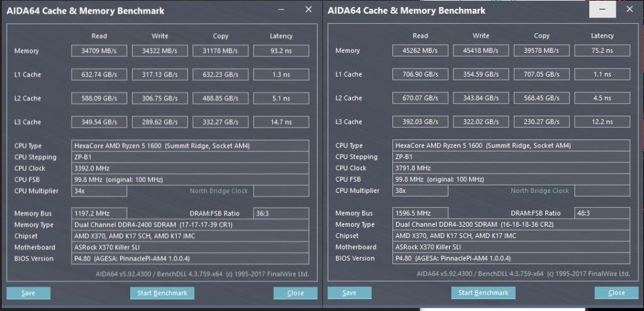
Task: Minimize the right AIDA64 benchmark window
Action: [x=602, y=10]
